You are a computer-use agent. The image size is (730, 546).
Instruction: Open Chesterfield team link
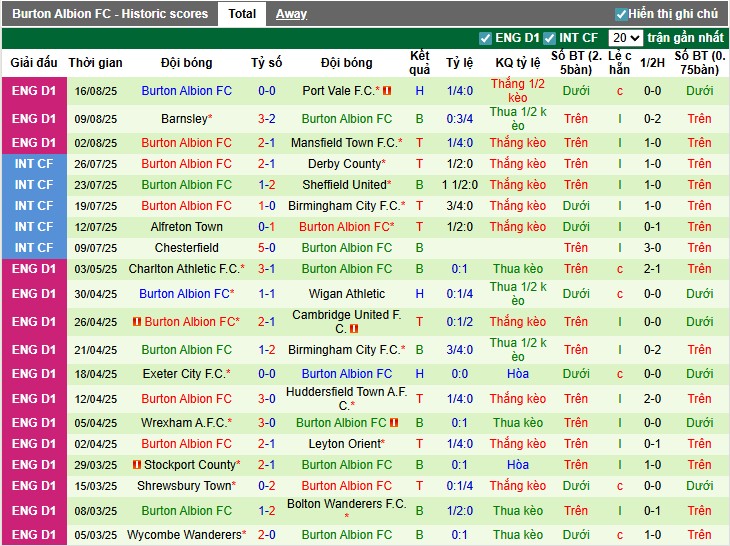pyautogui.click(x=186, y=248)
